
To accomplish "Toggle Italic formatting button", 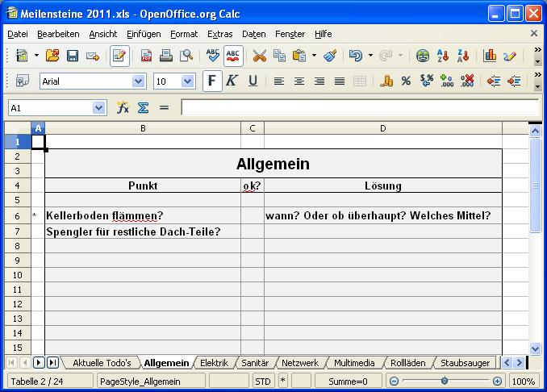I will tap(232, 81).
